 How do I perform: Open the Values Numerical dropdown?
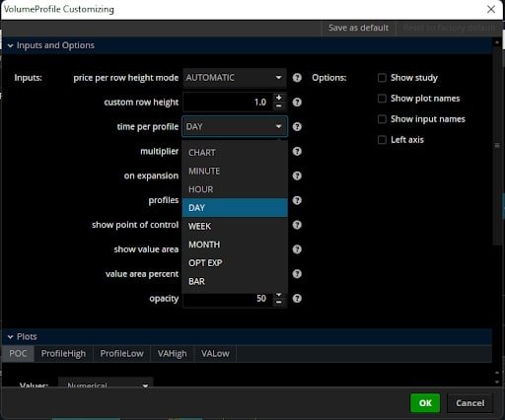106,384
